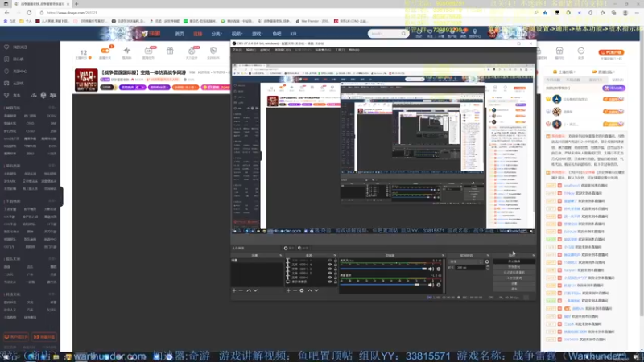Screen dimensions: 644x362
Task: Open the last menu in OBS menu bar
Action: click(x=354, y=50)
